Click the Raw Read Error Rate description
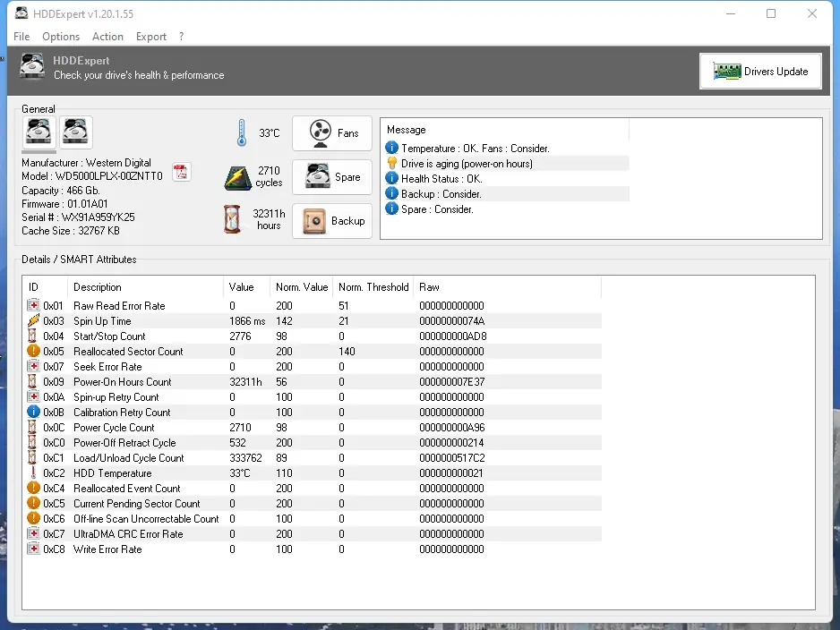 pyautogui.click(x=119, y=306)
